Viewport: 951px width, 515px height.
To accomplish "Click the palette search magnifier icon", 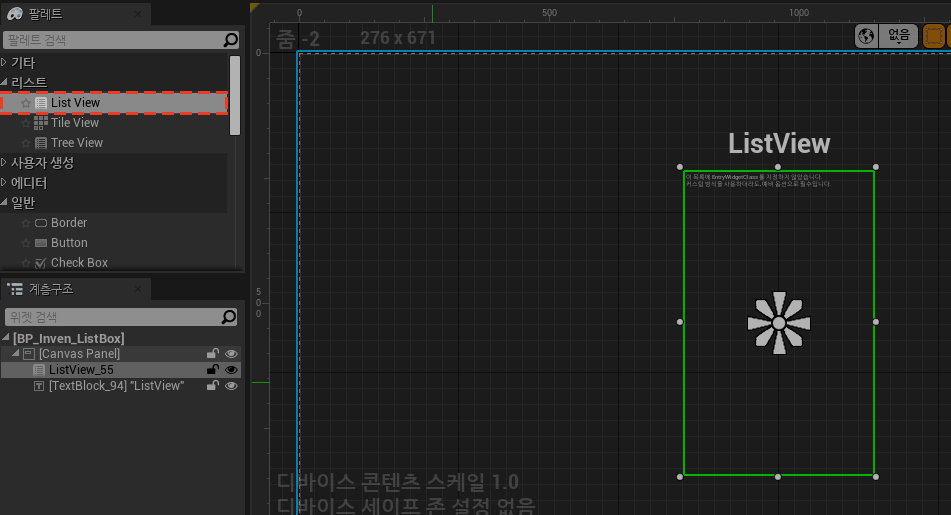I will tap(230, 40).
